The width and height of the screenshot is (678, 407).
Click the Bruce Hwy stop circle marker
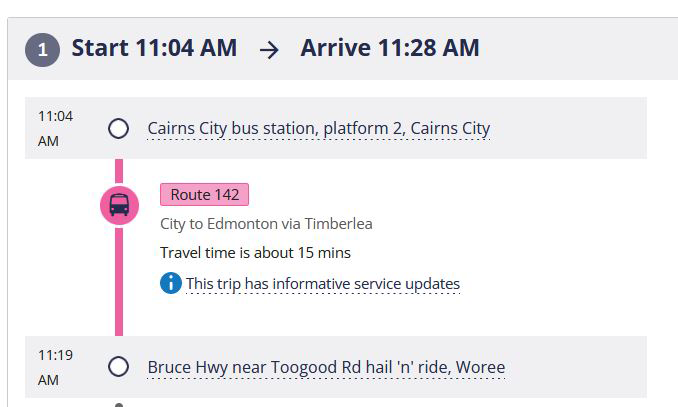(x=119, y=367)
